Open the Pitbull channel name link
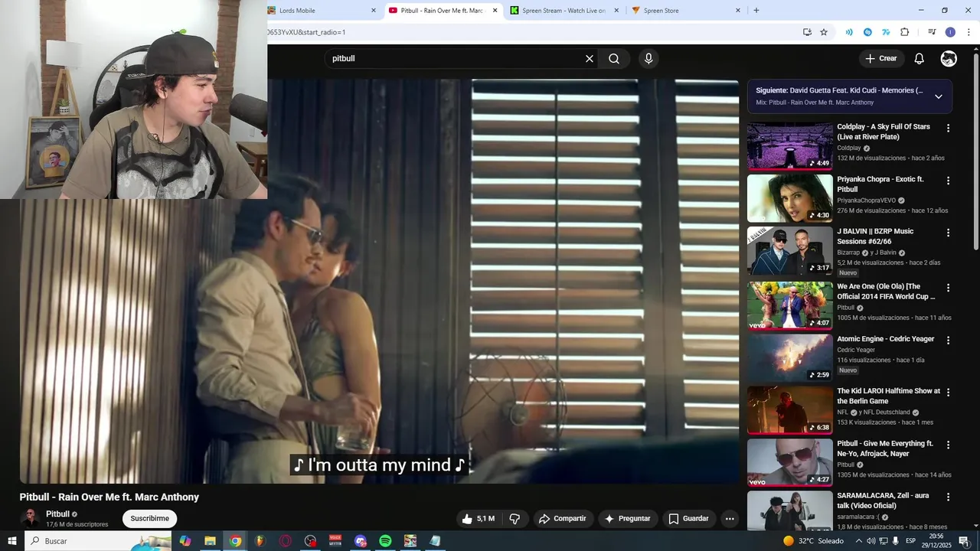This screenshot has height=551, width=980. 57,514
